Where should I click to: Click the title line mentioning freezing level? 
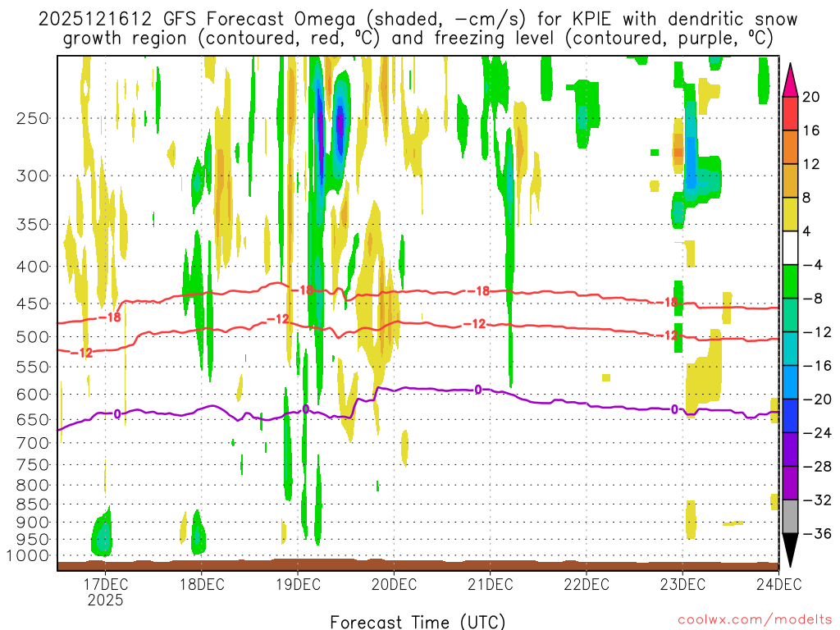click(x=418, y=39)
